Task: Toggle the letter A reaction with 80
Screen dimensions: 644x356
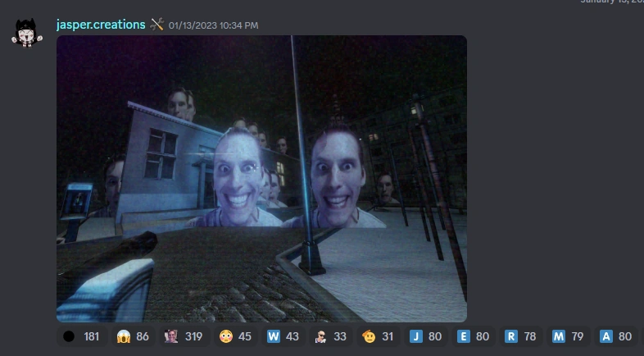Action: click(x=615, y=336)
